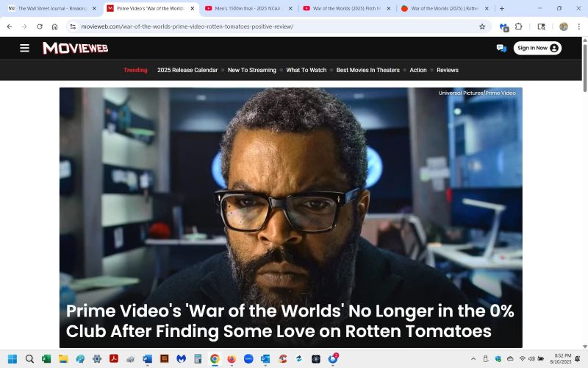This screenshot has height=368, width=588.
Task: Open the Windows Start menu
Action: (x=12, y=359)
